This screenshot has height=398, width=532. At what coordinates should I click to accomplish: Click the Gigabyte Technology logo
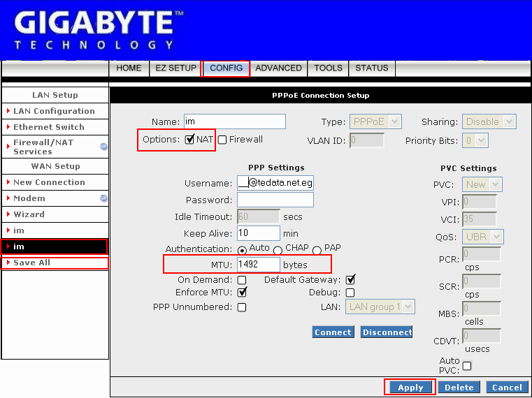click(x=99, y=30)
